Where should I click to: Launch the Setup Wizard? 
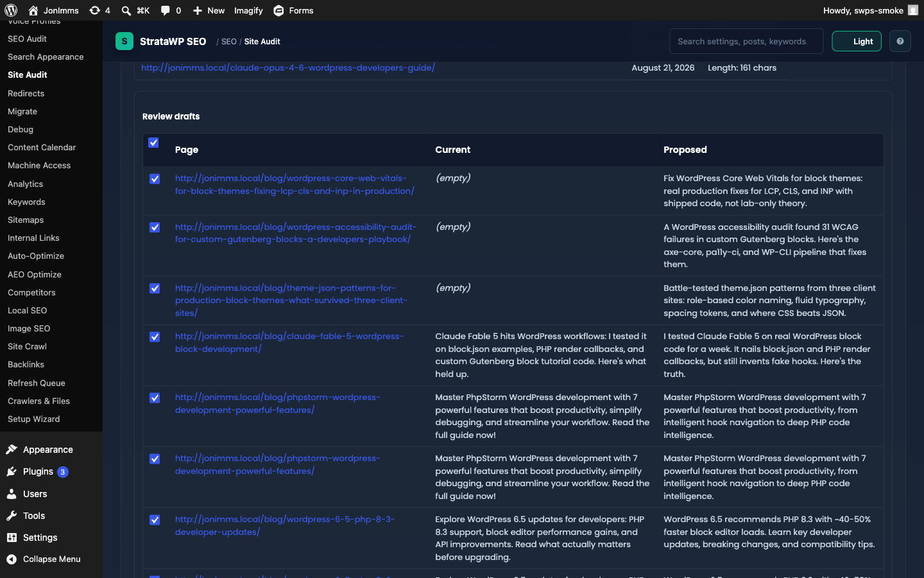34,419
